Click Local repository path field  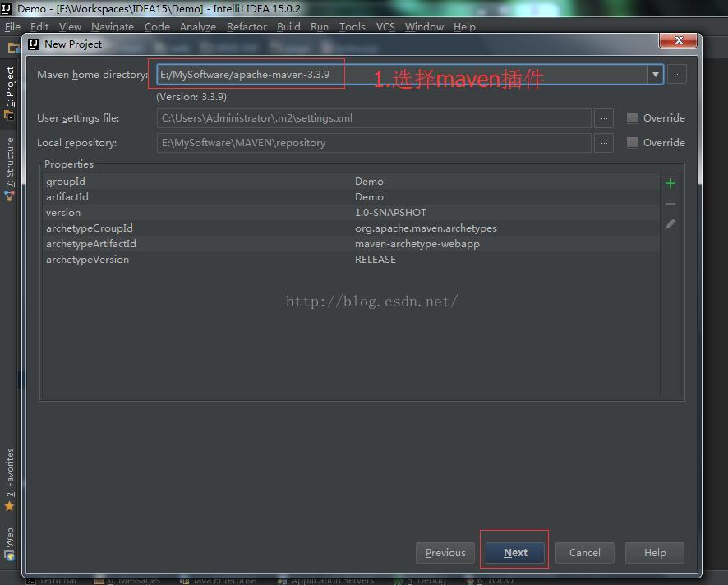click(x=374, y=142)
